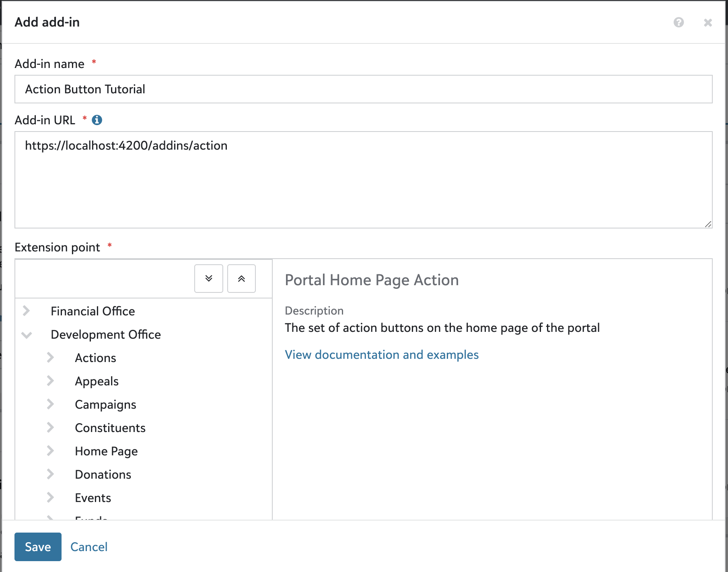Grab the URL textarea resize handle
Viewport: 728px width, 572px height.
pos(708,224)
